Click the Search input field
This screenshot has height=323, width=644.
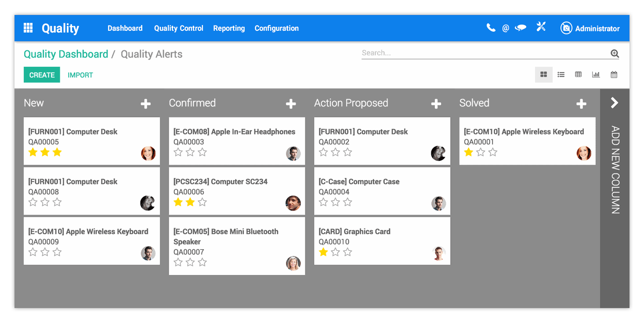coord(483,53)
